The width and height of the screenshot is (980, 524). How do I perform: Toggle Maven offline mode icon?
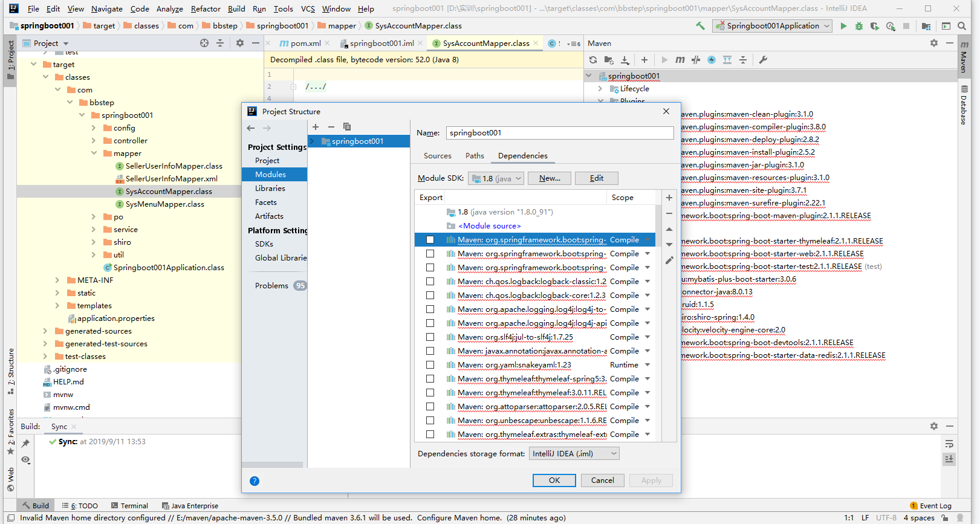[696, 60]
